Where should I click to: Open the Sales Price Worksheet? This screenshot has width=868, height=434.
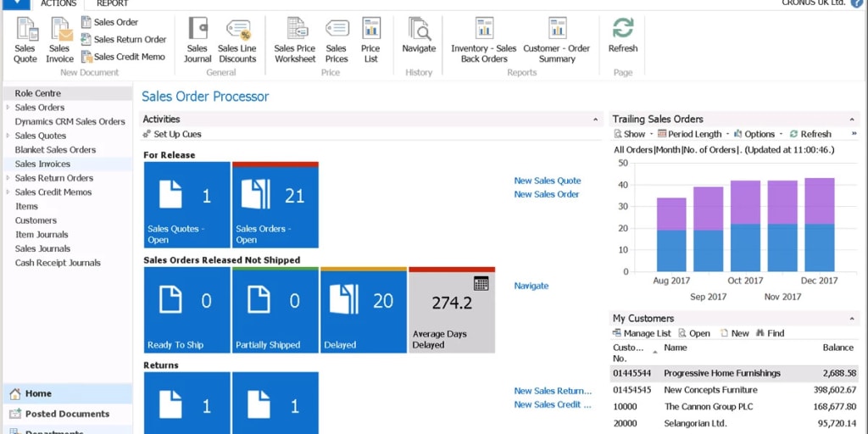tap(295, 40)
